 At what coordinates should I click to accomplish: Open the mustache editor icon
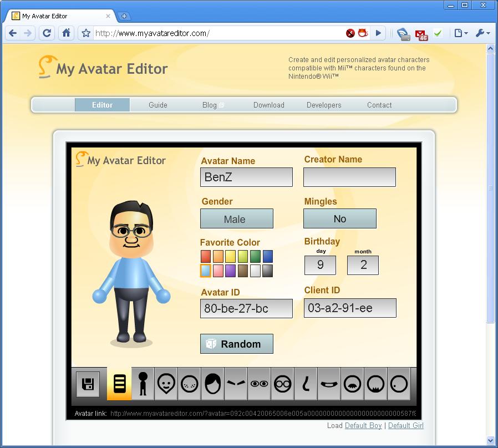[352, 384]
